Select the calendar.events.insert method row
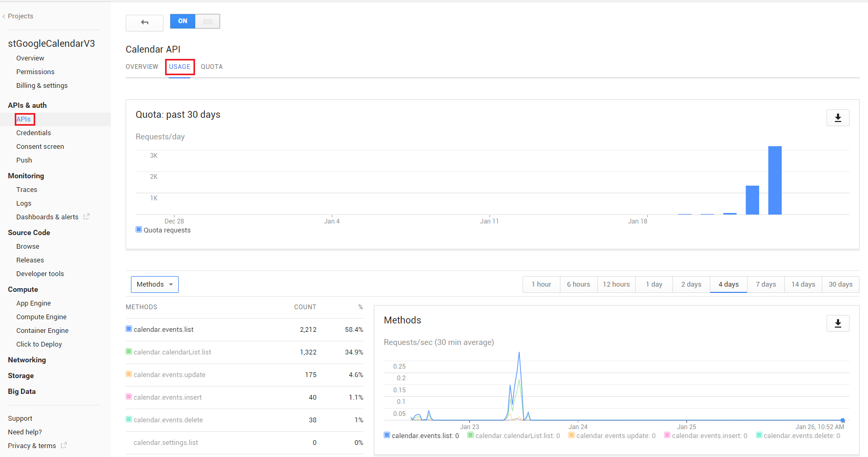 click(244, 398)
